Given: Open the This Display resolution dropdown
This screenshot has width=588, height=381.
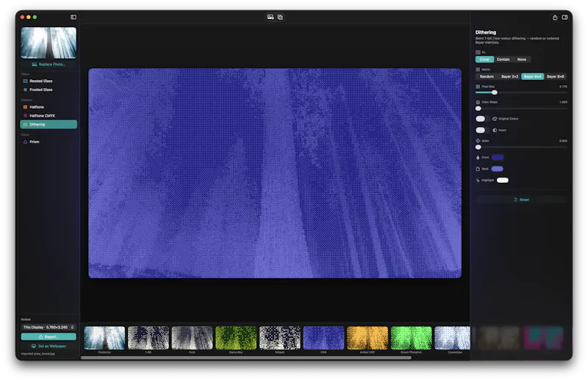Looking at the screenshot, I should 49,327.
